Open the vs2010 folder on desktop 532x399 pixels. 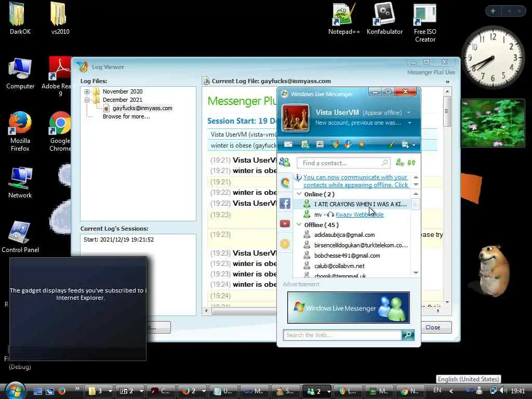[x=60, y=19]
